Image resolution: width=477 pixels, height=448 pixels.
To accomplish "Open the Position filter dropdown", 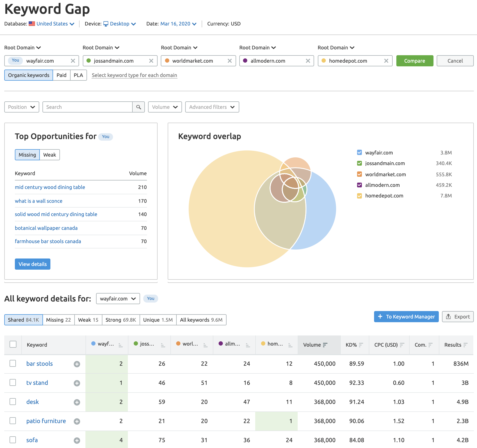I will click(22, 107).
